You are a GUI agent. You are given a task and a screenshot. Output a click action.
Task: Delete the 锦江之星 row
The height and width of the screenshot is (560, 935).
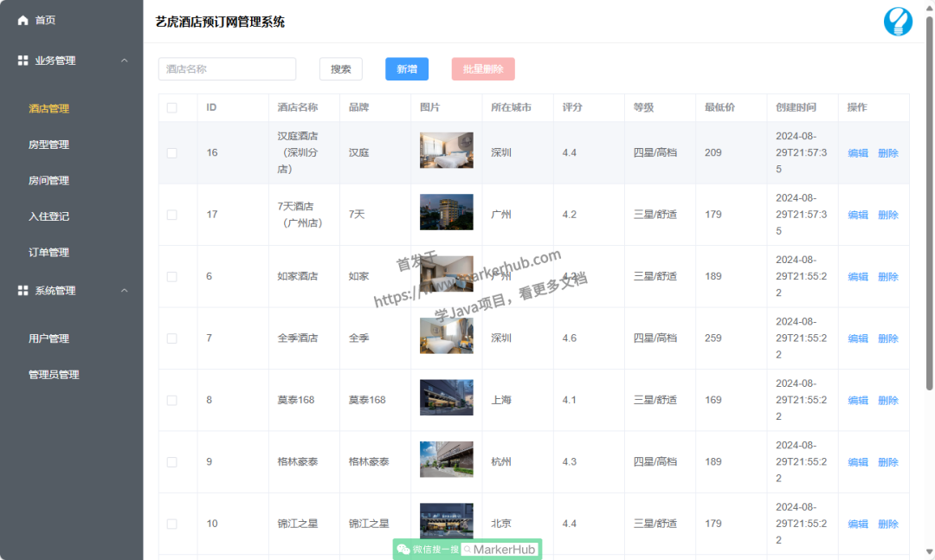888,524
